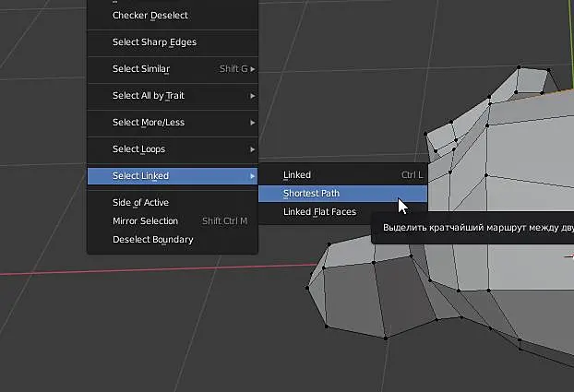
Task: Open the Select More/Less submenu
Action: (x=173, y=123)
